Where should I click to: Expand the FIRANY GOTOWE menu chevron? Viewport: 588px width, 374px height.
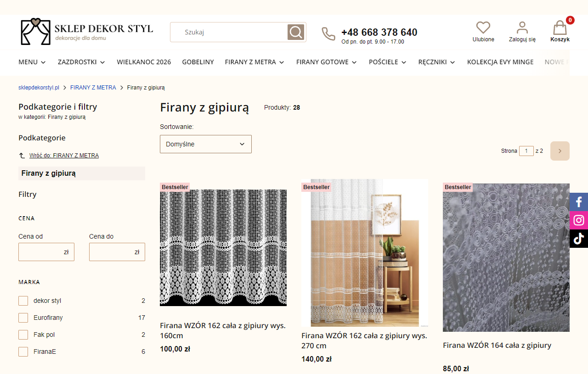tap(354, 62)
